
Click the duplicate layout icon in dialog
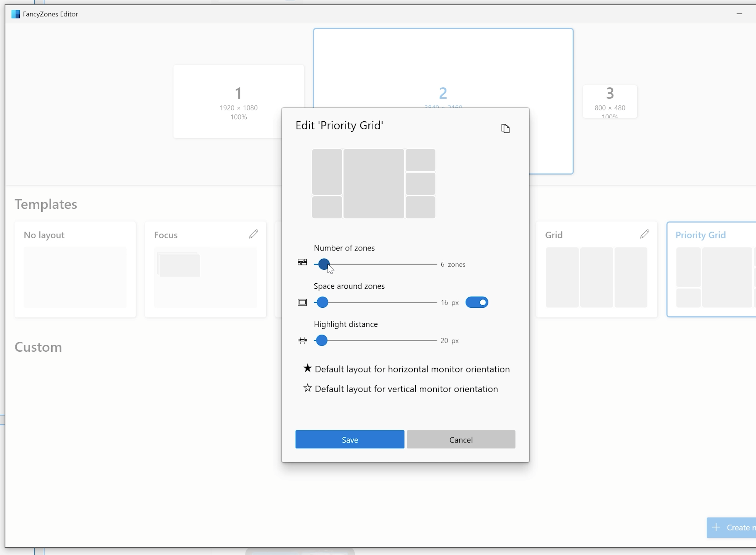coord(505,128)
